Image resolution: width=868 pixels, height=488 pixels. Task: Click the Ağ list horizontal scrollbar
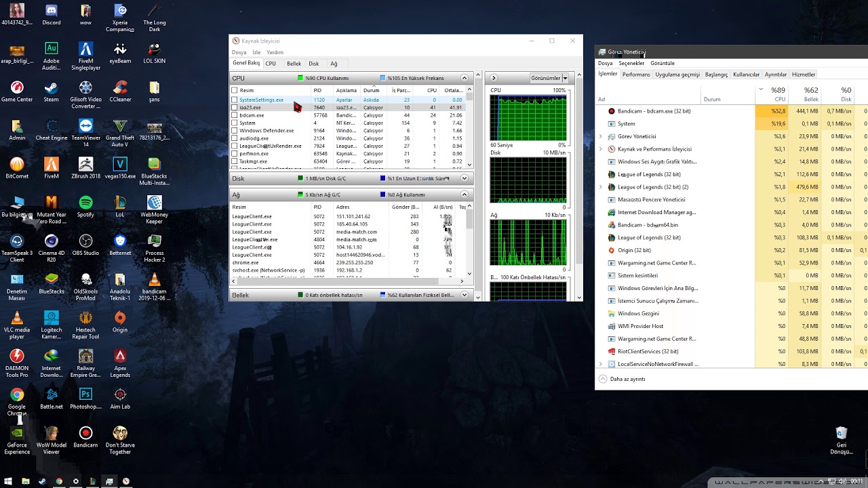tap(348, 281)
